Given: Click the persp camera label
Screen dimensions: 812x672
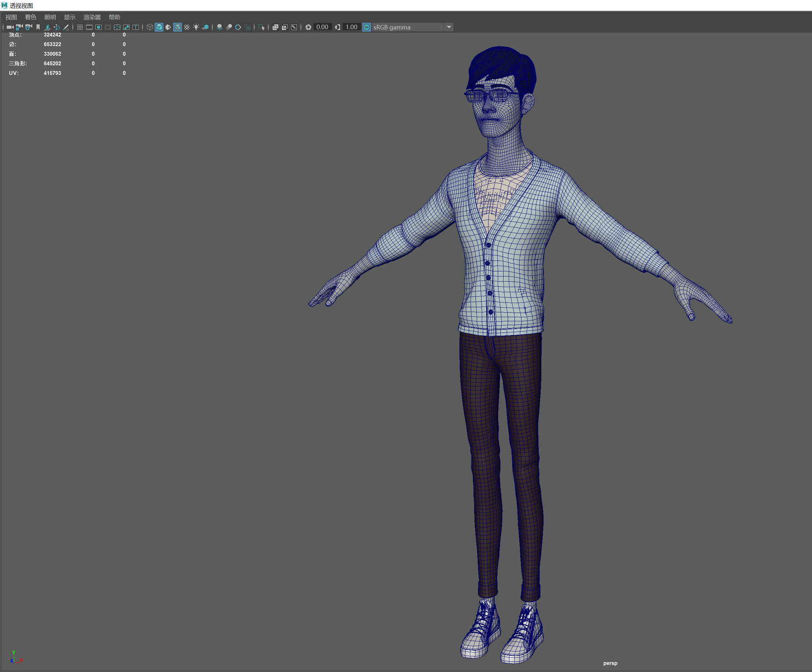Looking at the screenshot, I should (610, 663).
